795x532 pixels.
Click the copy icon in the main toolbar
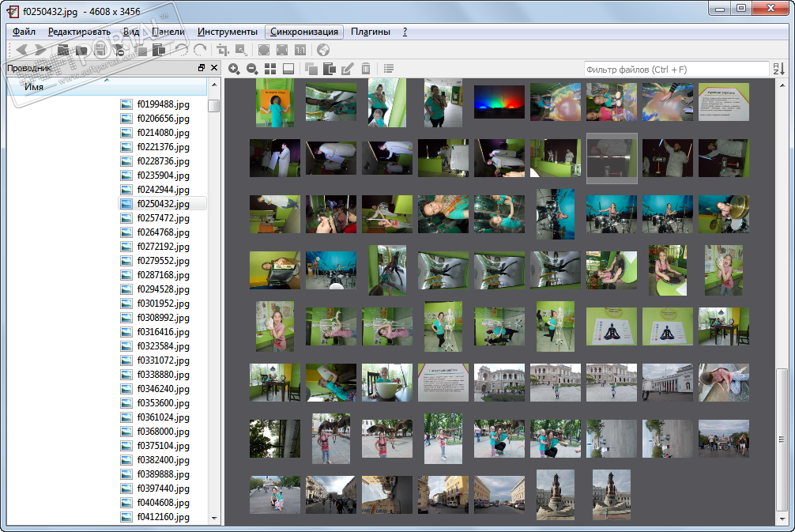[142, 50]
